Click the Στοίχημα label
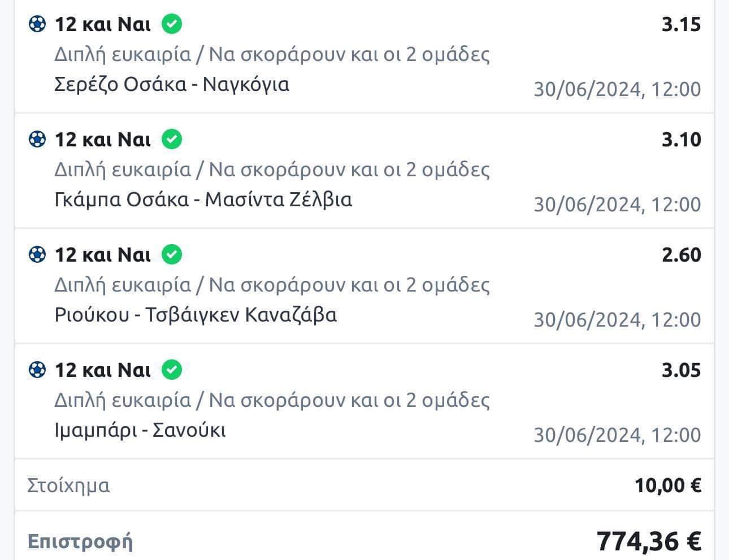729x560 pixels. pos(68,485)
